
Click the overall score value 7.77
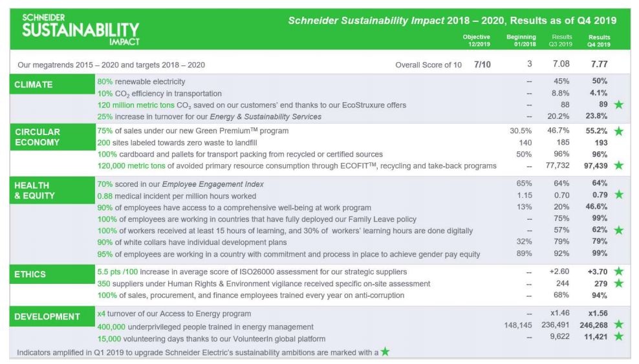tap(599, 64)
